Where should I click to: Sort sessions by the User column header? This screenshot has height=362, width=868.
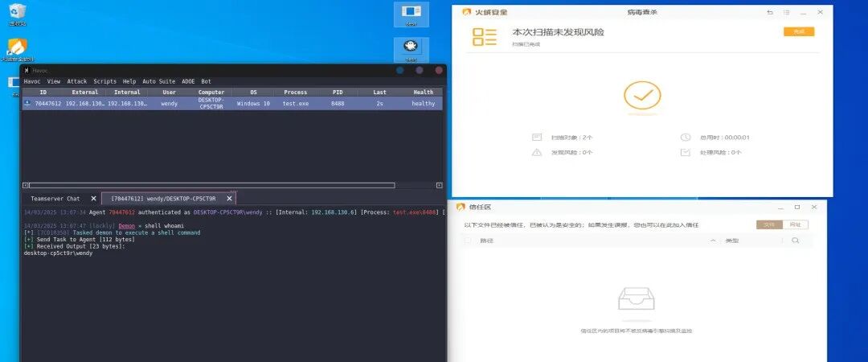pyautogui.click(x=170, y=92)
